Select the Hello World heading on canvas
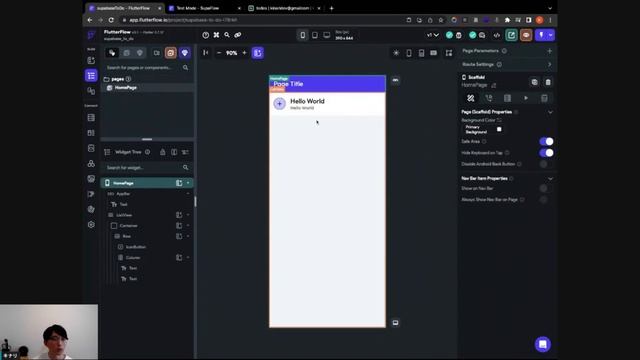 coord(307,101)
